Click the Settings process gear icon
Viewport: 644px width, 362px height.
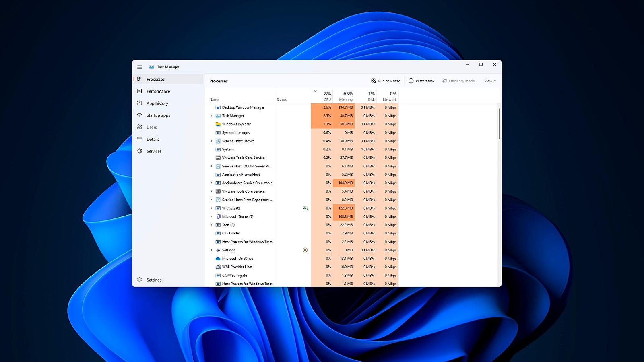(218, 250)
